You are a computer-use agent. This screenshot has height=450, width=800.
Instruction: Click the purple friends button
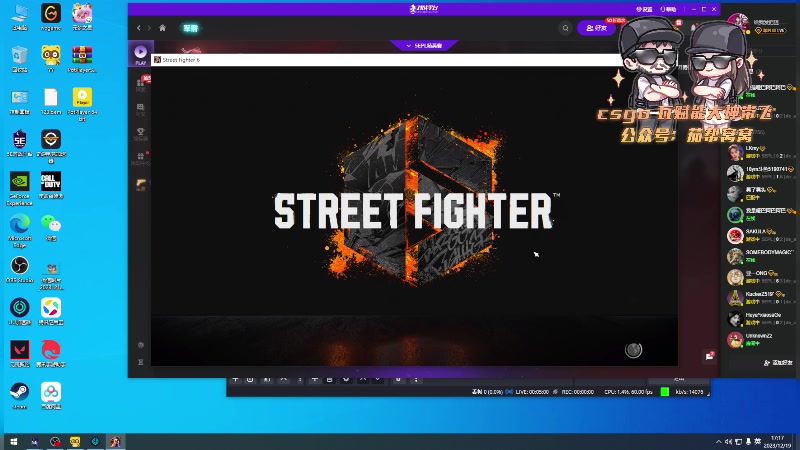click(596, 28)
